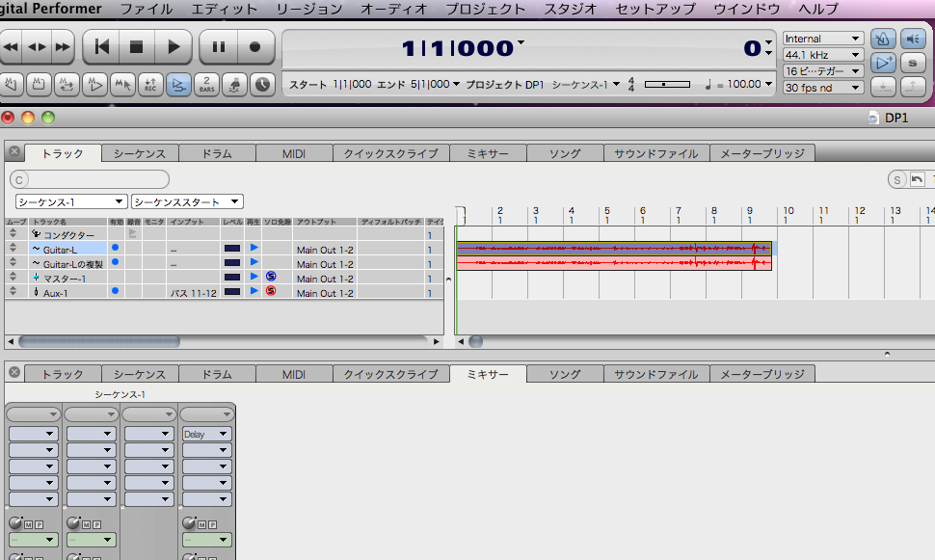This screenshot has height=560, width=935.
Task: Toggle Overdub record mode (REC icon)
Action: [150, 85]
